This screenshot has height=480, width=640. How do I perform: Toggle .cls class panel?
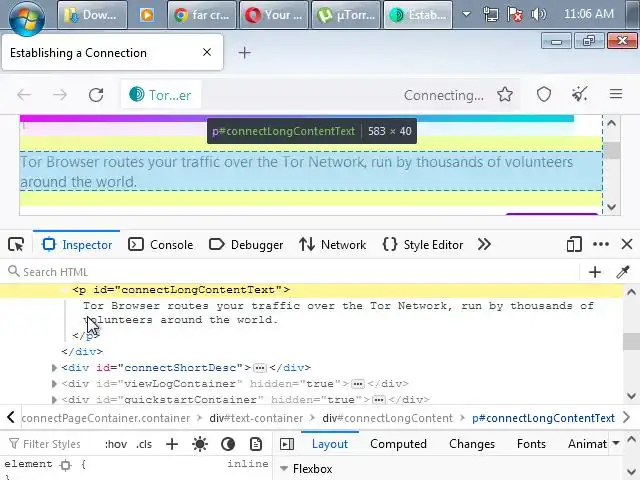[x=144, y=444]
